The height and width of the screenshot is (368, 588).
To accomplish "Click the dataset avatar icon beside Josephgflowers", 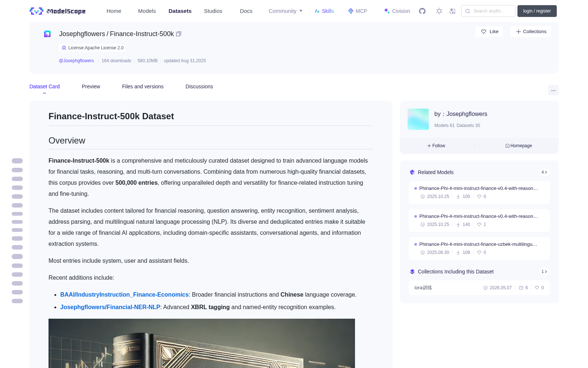I will coord(47,34).
